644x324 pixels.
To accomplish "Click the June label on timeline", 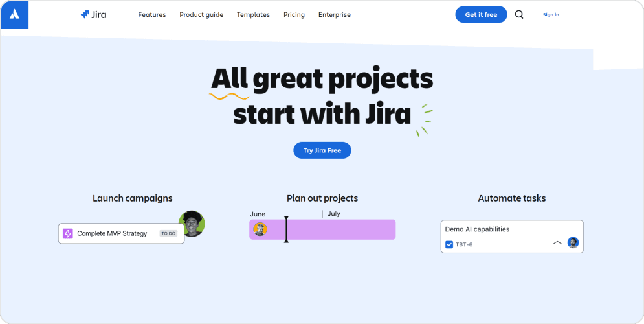I will tap(258, 214).
